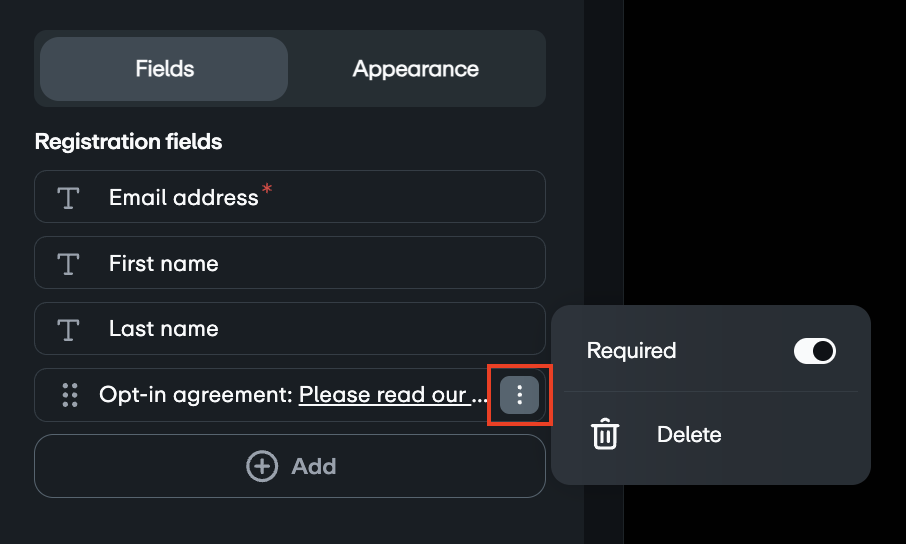Viewport: 906px width, 544px height.
Task: Turn off the Required toggle switch
Action: [x=814, y=351]
